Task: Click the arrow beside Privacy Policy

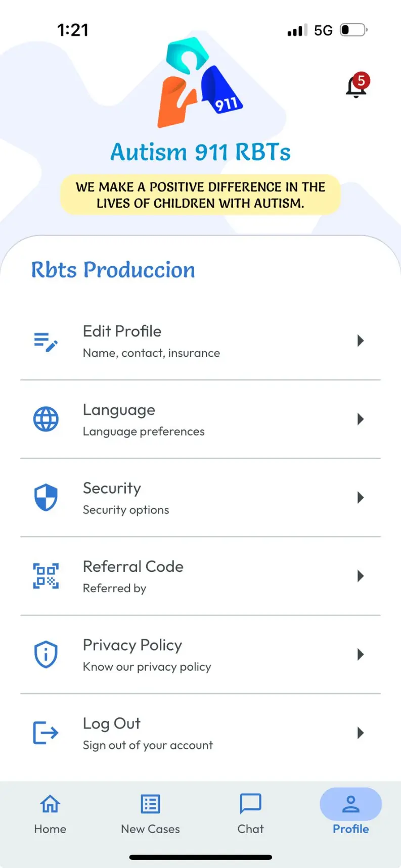Action: 360,654
